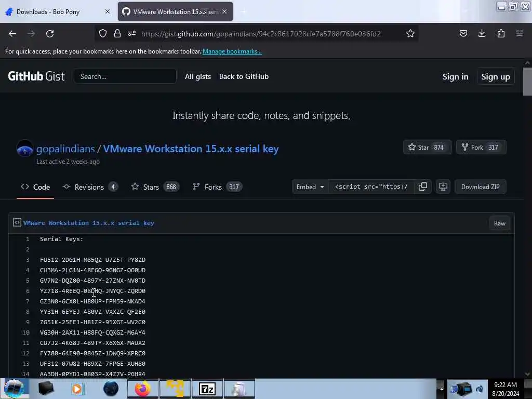Click line number 3 in the code view
This screenshot has width=532, height=399.
(28, 260)
